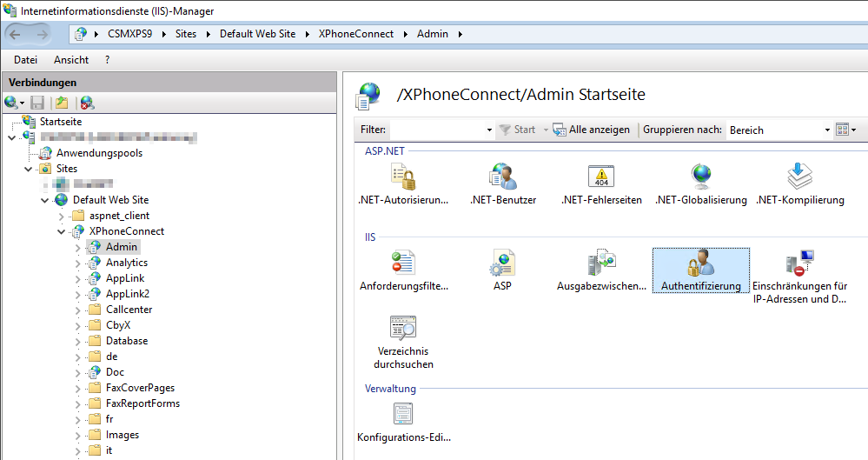The height and width of the screenshot is (460, 868).
Task: Click the Start filter button
Action: tap(517, 130)
